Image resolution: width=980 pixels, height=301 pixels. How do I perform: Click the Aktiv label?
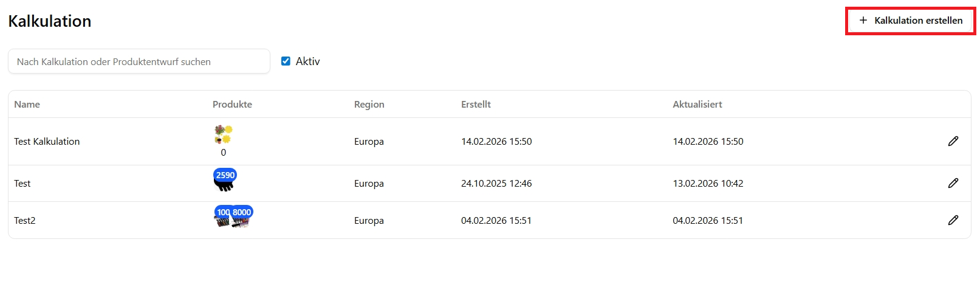307,61
